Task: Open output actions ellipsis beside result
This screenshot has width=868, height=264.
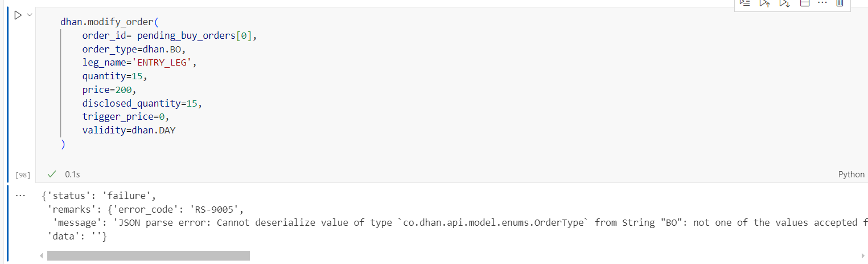Action: click(21, 195)
